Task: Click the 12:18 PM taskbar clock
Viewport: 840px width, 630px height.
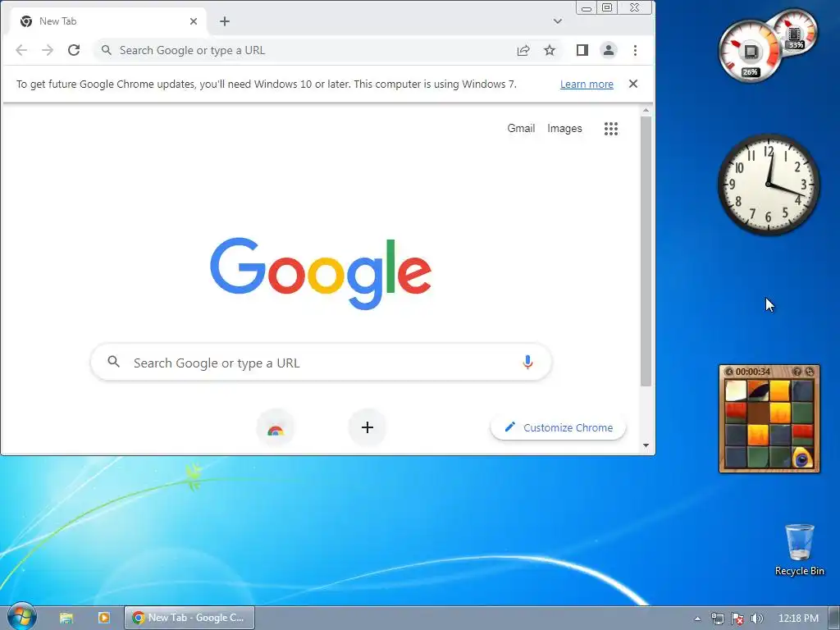Action: (798, 619)
